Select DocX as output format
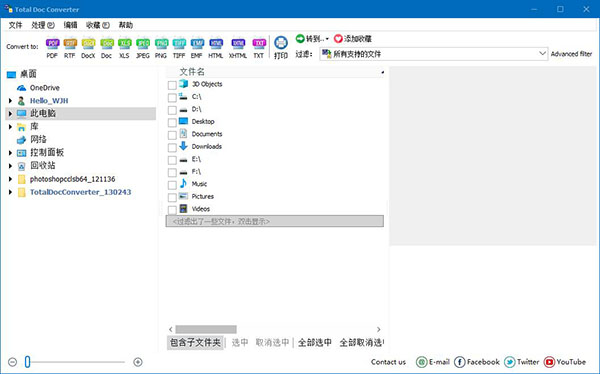The width and height of the screenshot is (600, 374). coord(88,47)
